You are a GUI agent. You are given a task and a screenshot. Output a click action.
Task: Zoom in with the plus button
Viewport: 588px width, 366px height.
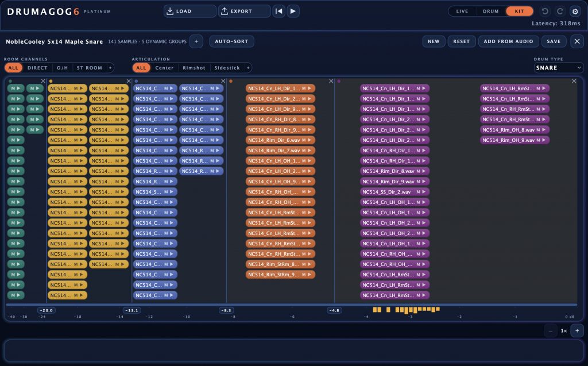[577, 331]
